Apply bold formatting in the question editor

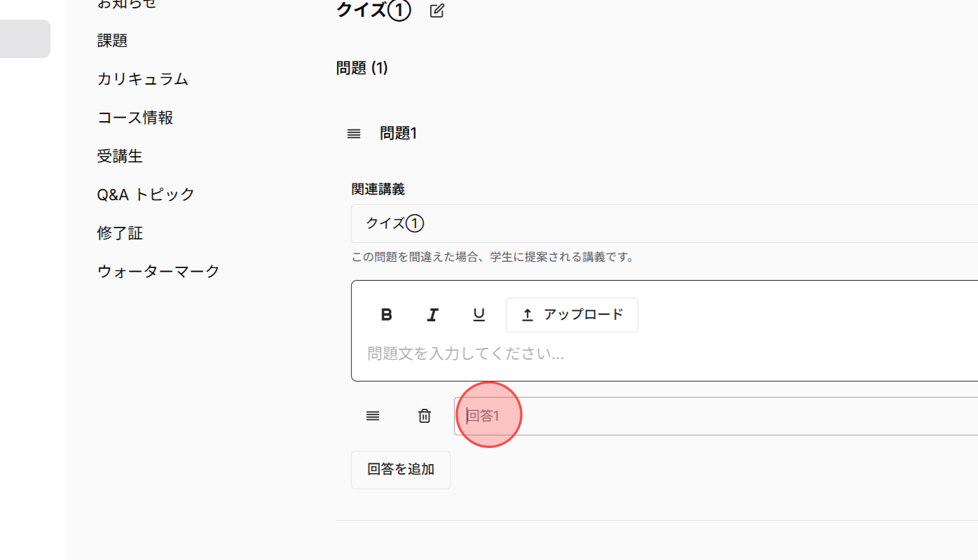[386, 314]
